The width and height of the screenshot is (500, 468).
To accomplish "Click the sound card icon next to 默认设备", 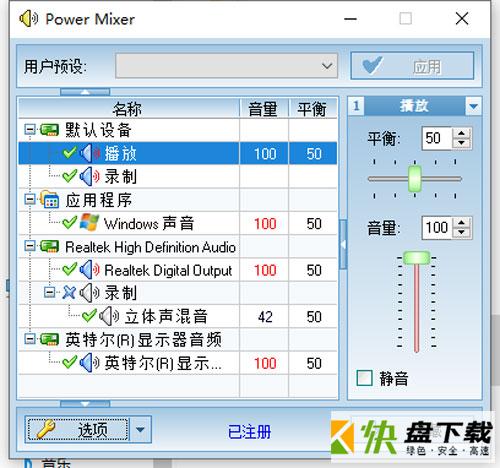I will (49, 130).
